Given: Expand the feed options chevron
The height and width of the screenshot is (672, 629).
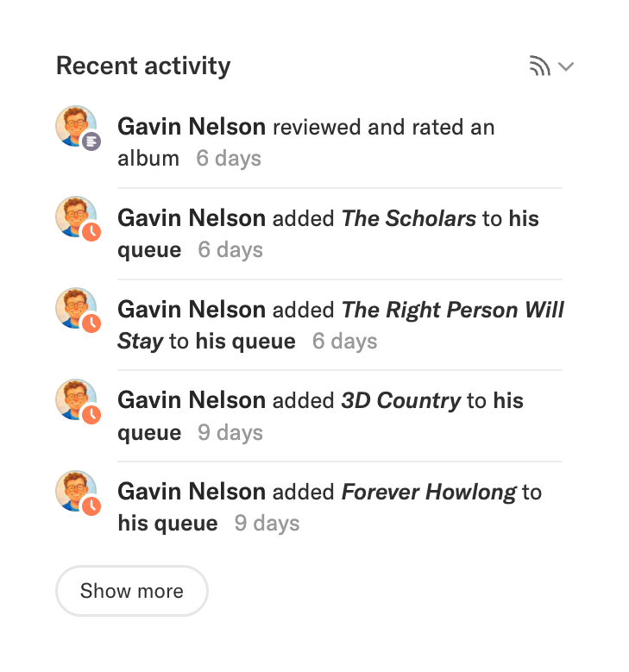Looking at the screenshot, I should (x=566, y=66).
